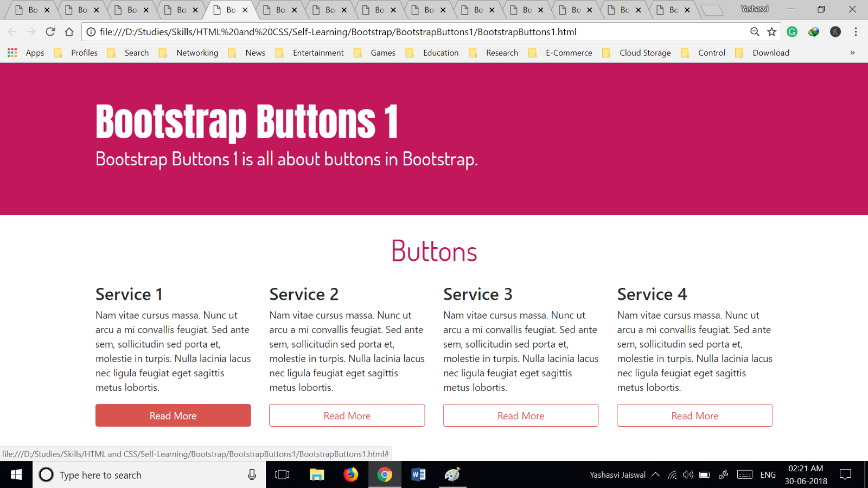View site information icon in address bar
Viewport: 868px width, 488px height.
pos(91,32)
